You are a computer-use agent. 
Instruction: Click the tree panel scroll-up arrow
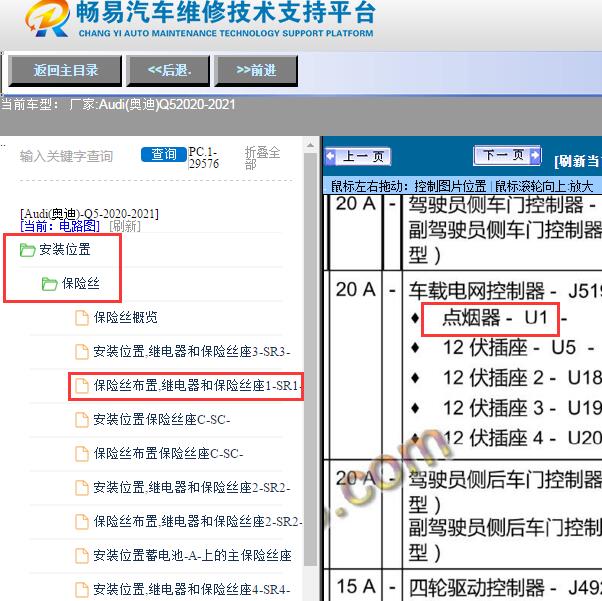coord(310,146)
